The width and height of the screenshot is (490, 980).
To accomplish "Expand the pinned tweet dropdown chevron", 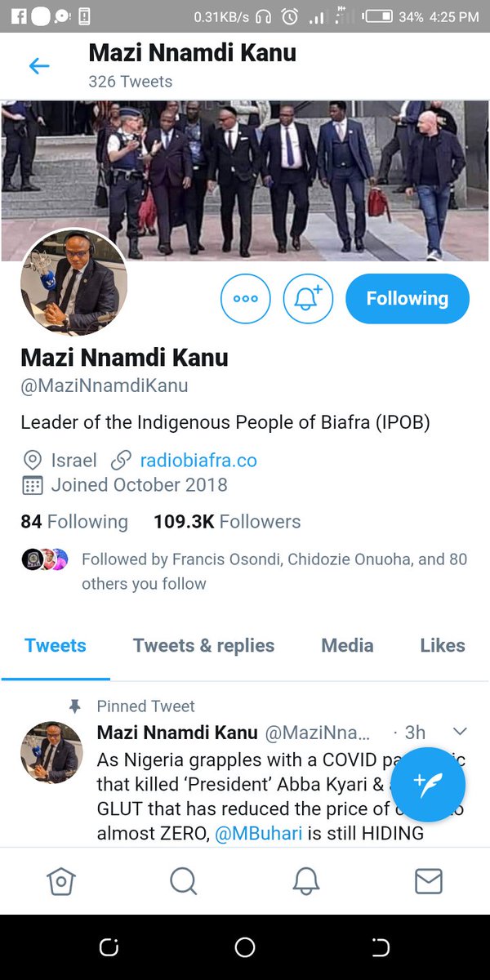I will click(460, 731).
